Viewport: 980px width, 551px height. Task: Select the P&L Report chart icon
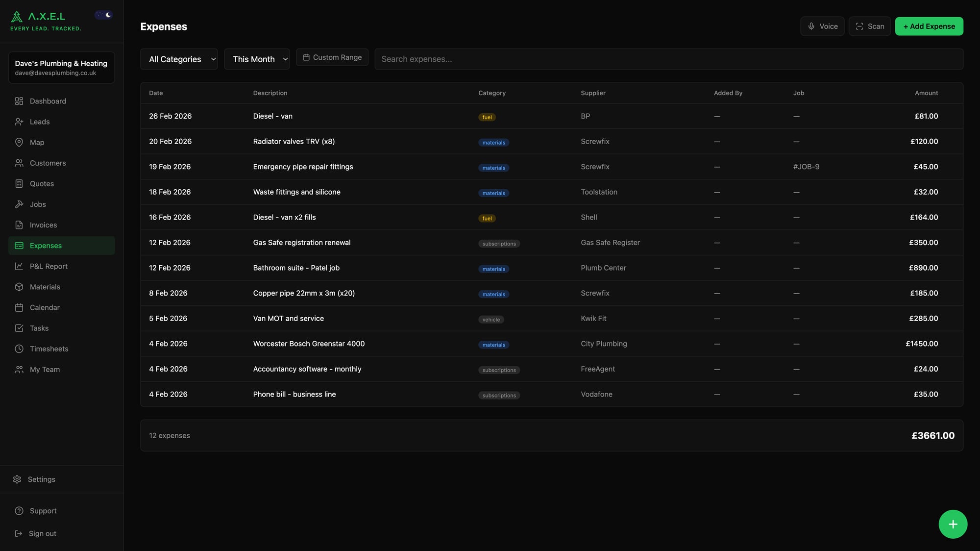coord(20,266)
